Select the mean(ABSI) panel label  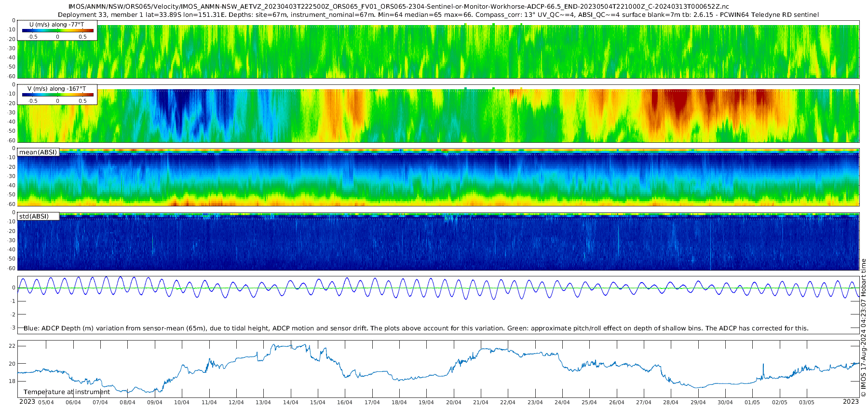coord(38,152)
